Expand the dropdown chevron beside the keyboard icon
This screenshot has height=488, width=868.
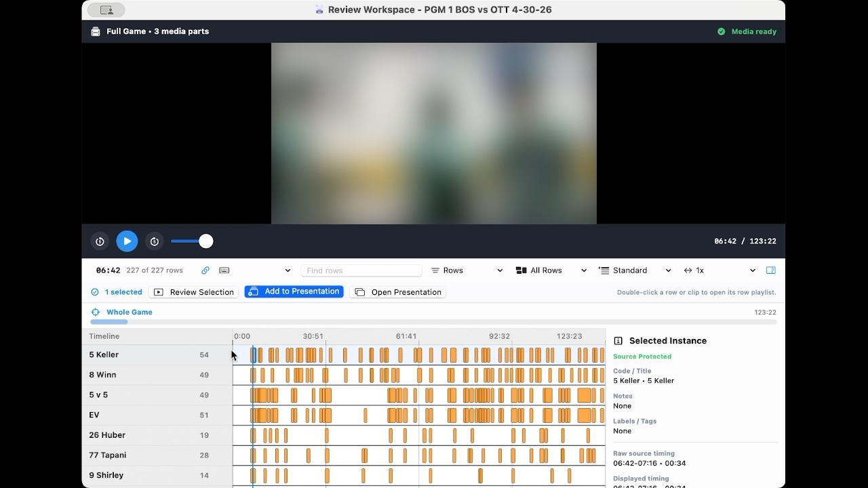point(288,270)
